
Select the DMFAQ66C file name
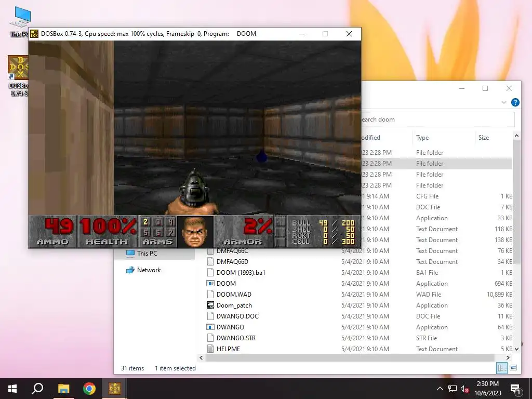(x=232, y=251)
